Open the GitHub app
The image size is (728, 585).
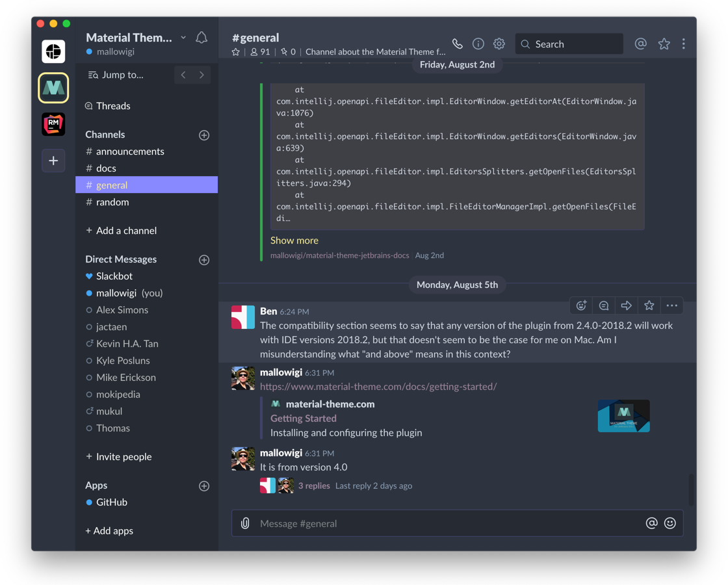tap(147, 502)
